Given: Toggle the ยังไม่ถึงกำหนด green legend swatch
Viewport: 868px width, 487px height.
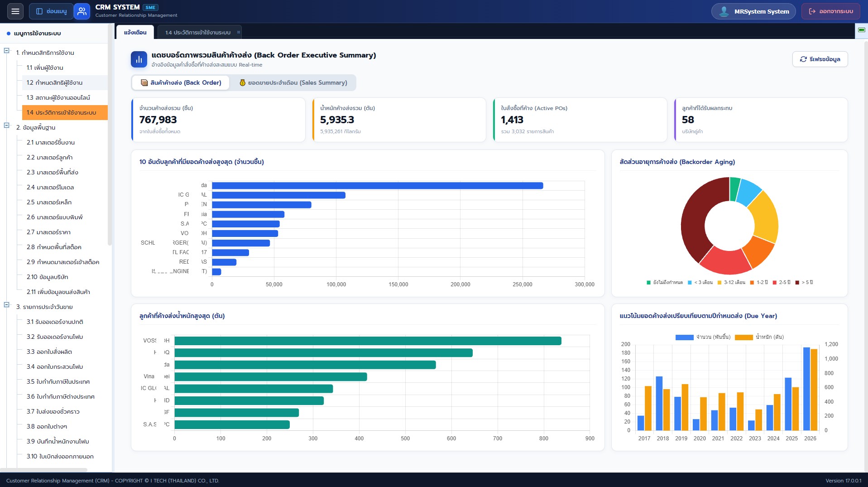Looking at the screenshot, I should pyautogui.click(x=648, y=283).
